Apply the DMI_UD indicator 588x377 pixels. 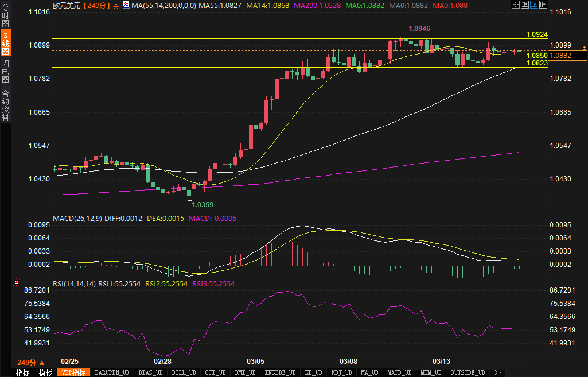coord(245,372)
